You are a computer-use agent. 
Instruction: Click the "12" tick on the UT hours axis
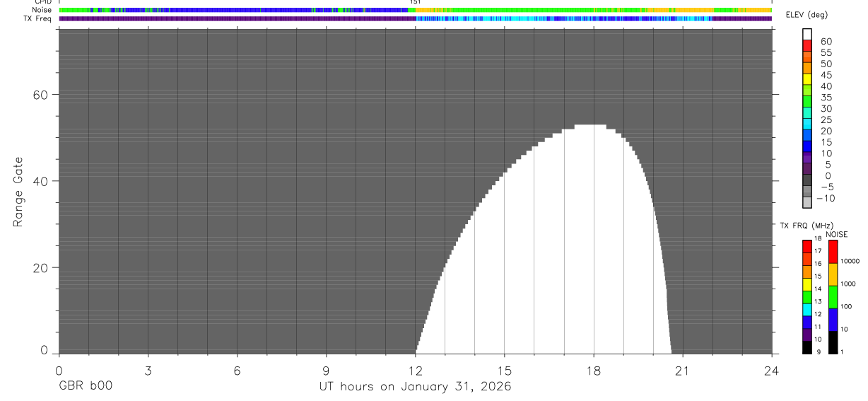(415, 370)
